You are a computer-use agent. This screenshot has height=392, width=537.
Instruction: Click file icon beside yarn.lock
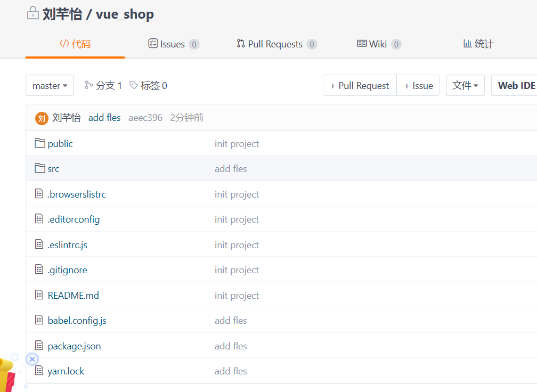click(x=39, y=370)
